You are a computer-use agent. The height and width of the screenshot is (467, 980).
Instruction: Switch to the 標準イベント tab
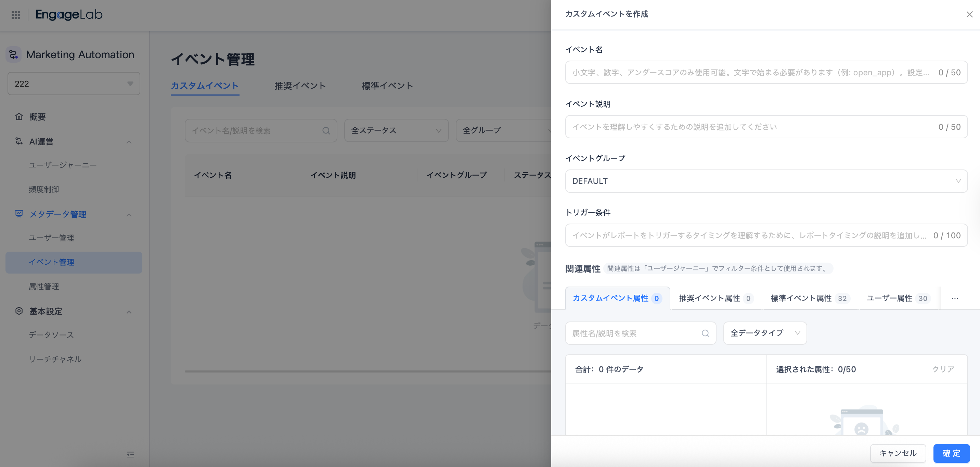[x=387, y=86]
